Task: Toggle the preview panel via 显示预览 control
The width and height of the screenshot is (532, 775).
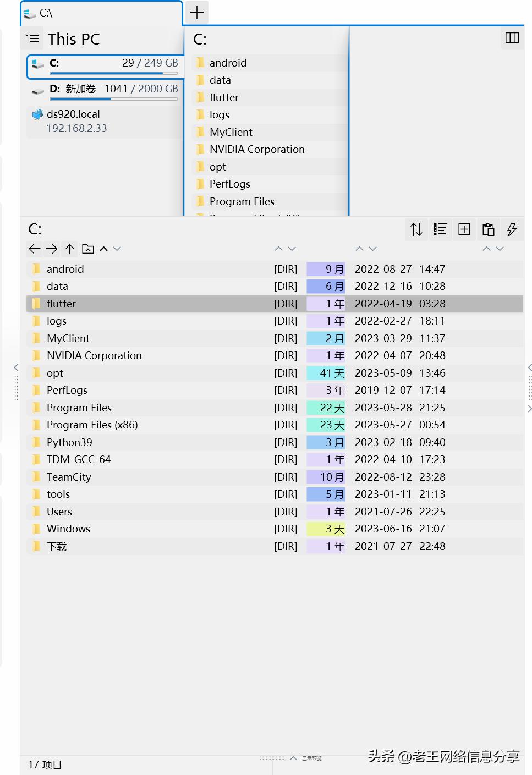Action: pos(311,758)
